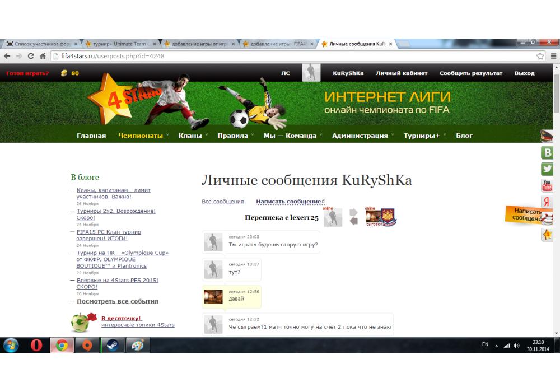Open the VKontakte social sidebar icon
This screenshot has width=560, height=392.
[547, 152]
